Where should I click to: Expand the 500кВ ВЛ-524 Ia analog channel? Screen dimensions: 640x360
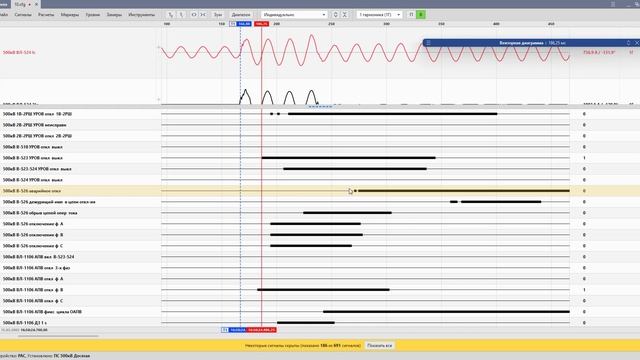point(159,47)
